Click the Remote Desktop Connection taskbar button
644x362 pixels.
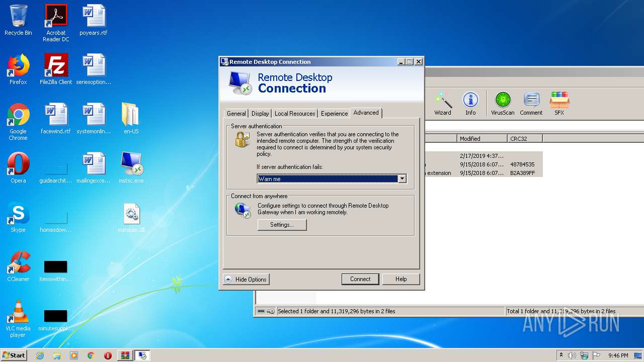click(142, 355)
